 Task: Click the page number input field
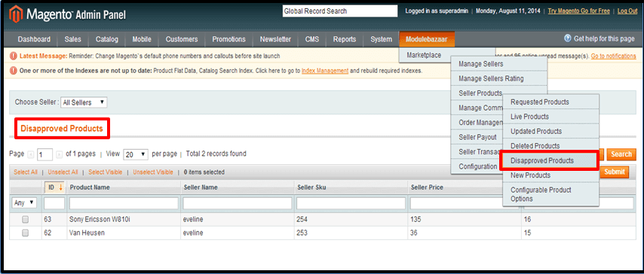[x=44, y=154]
